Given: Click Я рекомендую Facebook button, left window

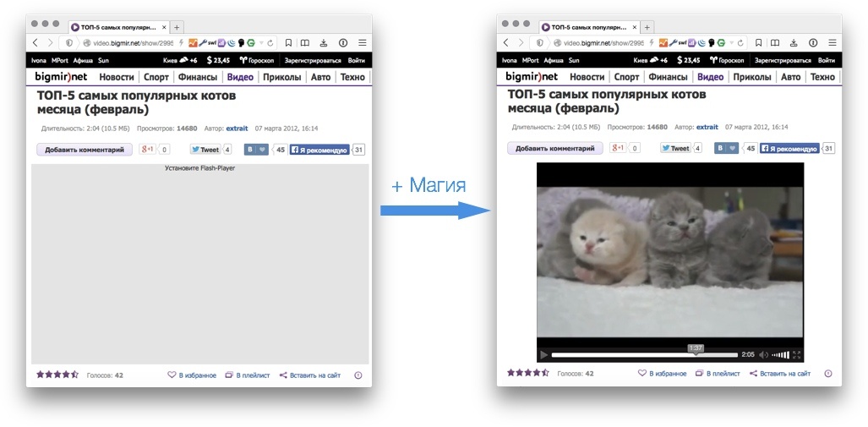Looking at the screenshot, I should coord(319,150).
